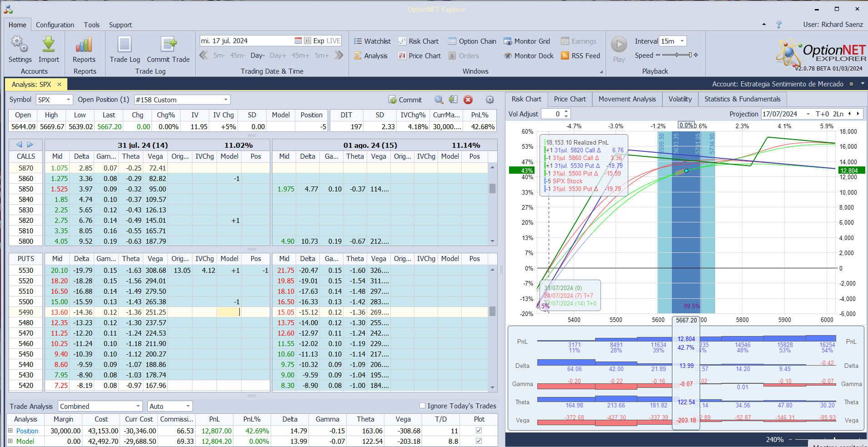
Task: Open the Option Chain window
Action: [x=472, y=41]
